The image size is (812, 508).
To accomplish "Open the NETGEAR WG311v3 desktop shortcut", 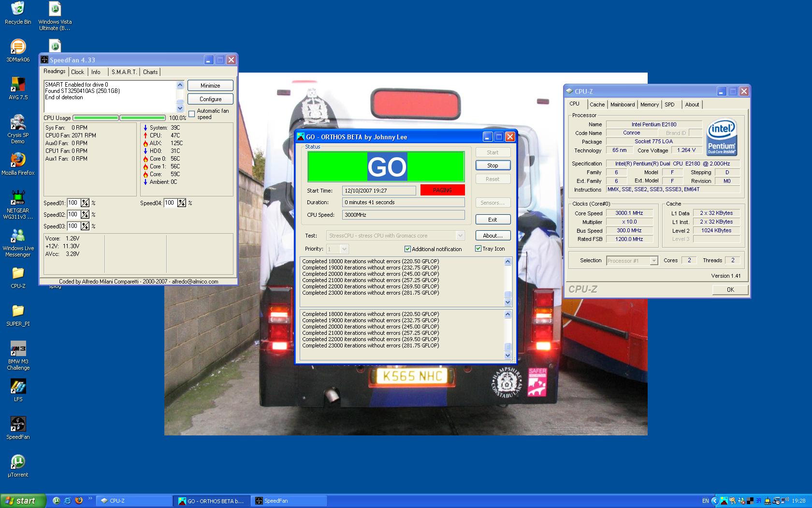I will pyautogui.click(x=18, y=205).
